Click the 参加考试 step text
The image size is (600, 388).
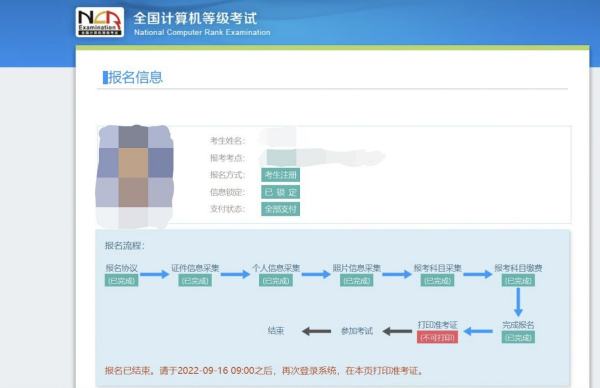[x=357, y=331]
